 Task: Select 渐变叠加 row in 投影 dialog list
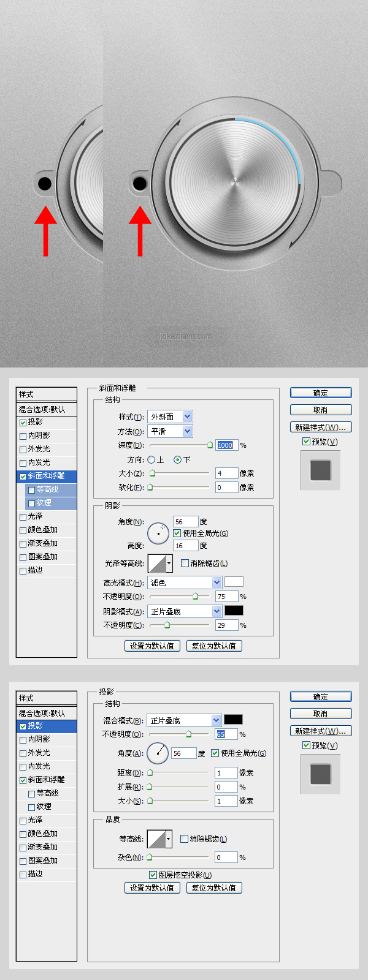click(47, 847)
